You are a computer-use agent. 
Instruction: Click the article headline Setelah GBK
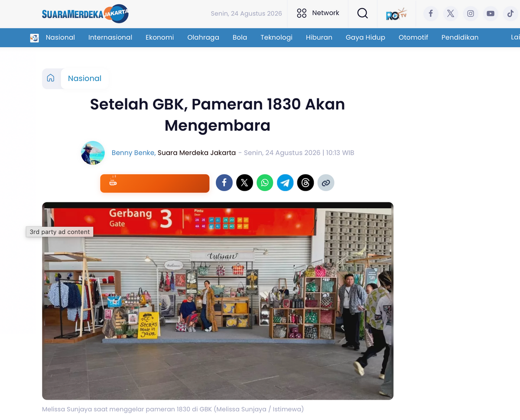point(218,115)
